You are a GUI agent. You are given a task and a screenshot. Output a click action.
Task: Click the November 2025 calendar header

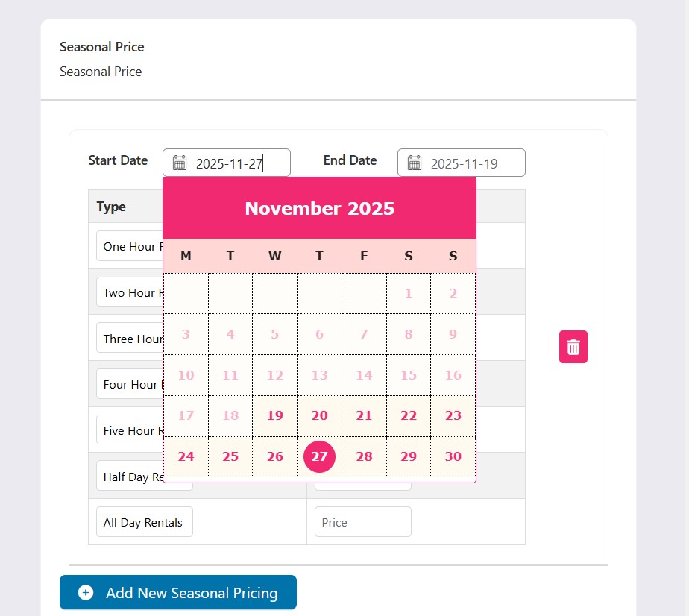[319, 208]
